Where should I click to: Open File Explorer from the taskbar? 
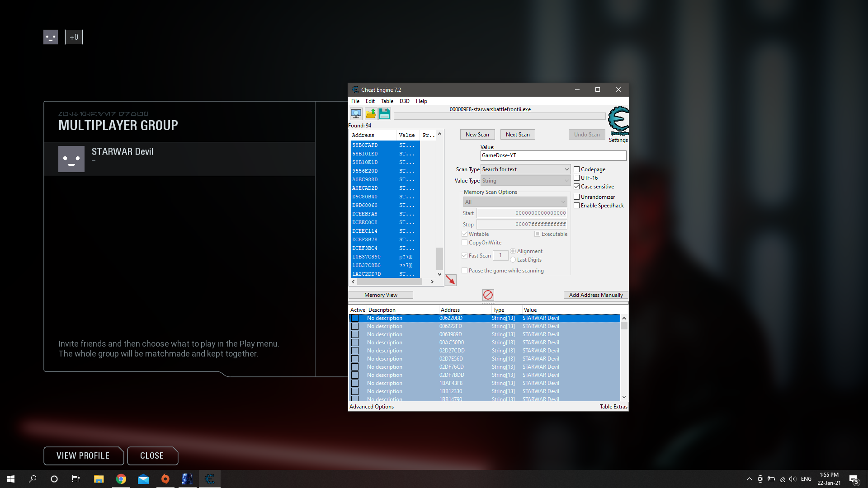point(99,479)
